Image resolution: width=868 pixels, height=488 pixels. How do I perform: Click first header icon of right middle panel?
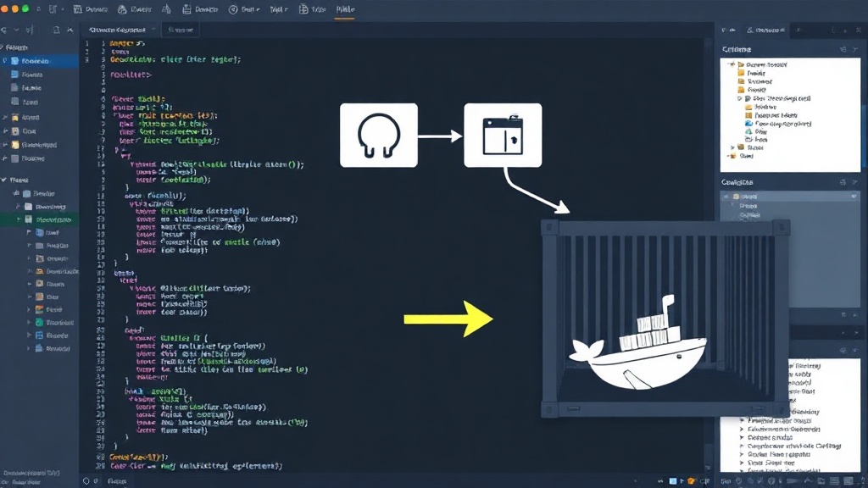(843, 182)
